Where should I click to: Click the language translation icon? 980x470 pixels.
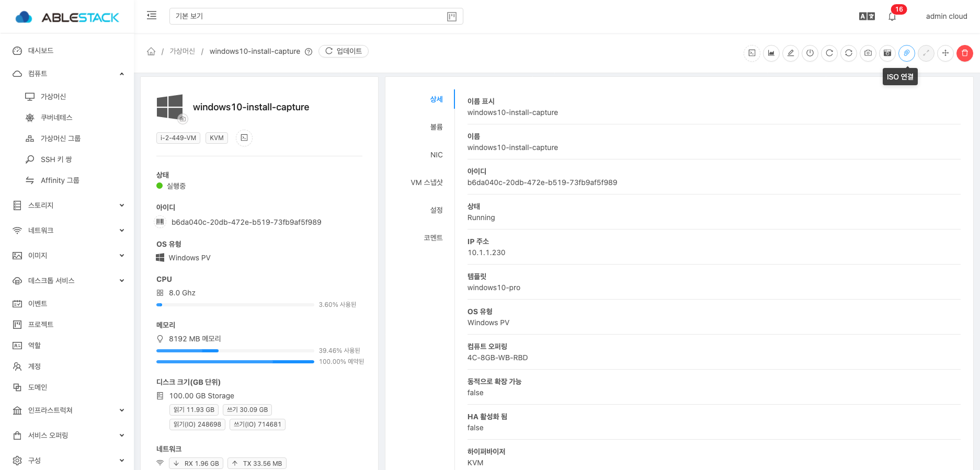(x=867, y=16)
